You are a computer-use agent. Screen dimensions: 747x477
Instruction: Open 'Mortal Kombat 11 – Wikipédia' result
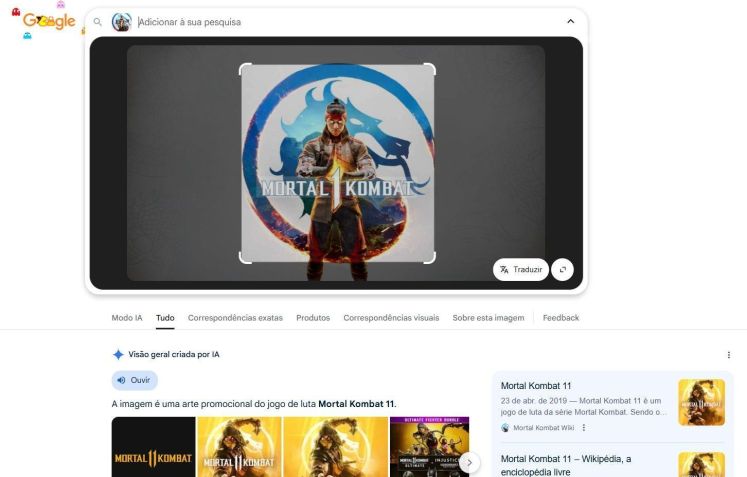tap(566, 466)
